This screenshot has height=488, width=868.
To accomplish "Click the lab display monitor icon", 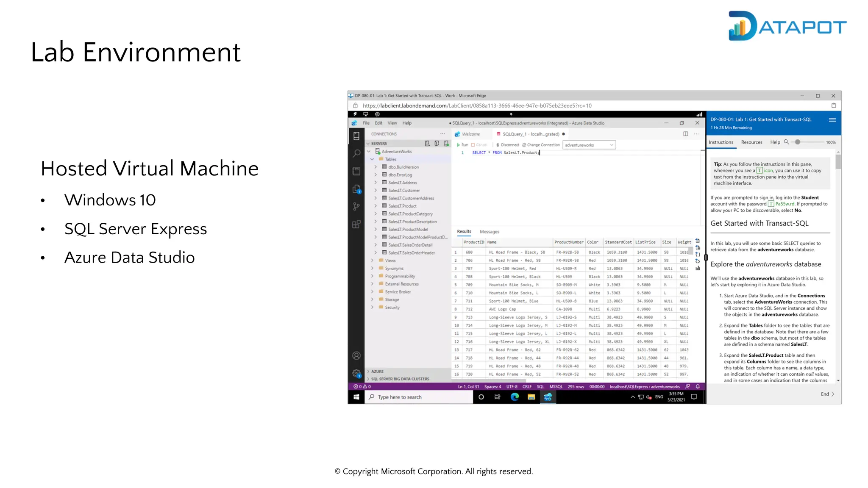I will (x=366, y=114).
